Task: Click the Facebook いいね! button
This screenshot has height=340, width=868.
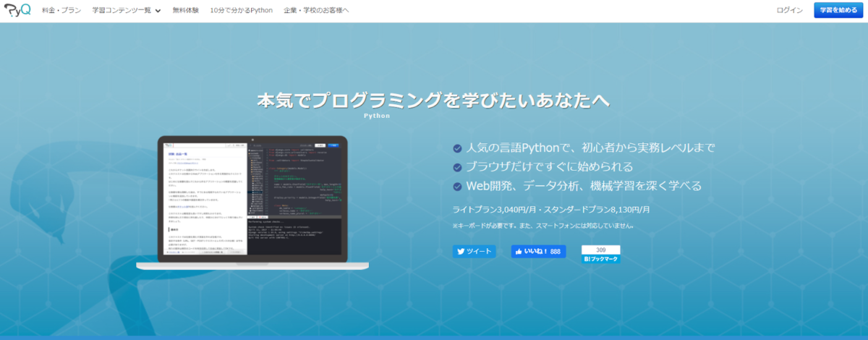Action: (538, 252)
